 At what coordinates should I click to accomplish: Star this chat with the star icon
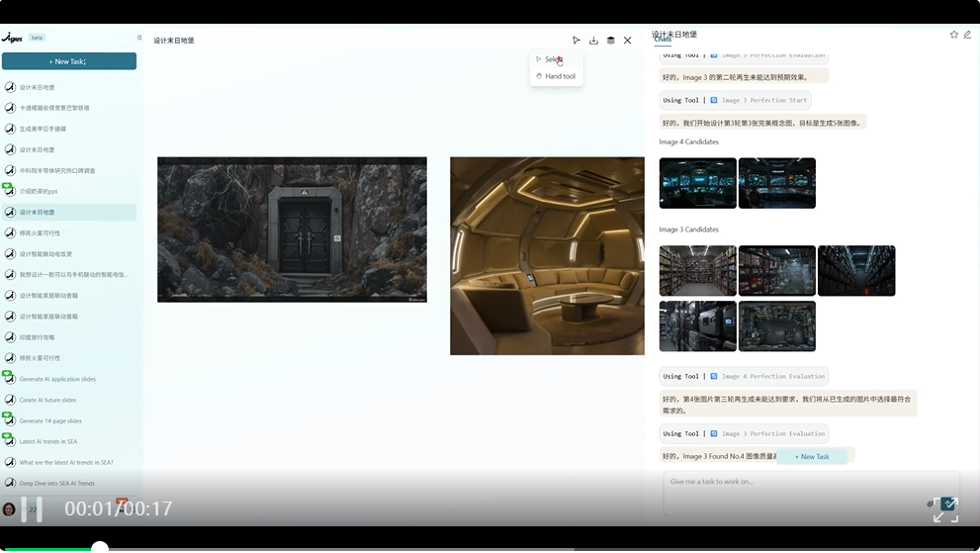[x=953, y=35]
